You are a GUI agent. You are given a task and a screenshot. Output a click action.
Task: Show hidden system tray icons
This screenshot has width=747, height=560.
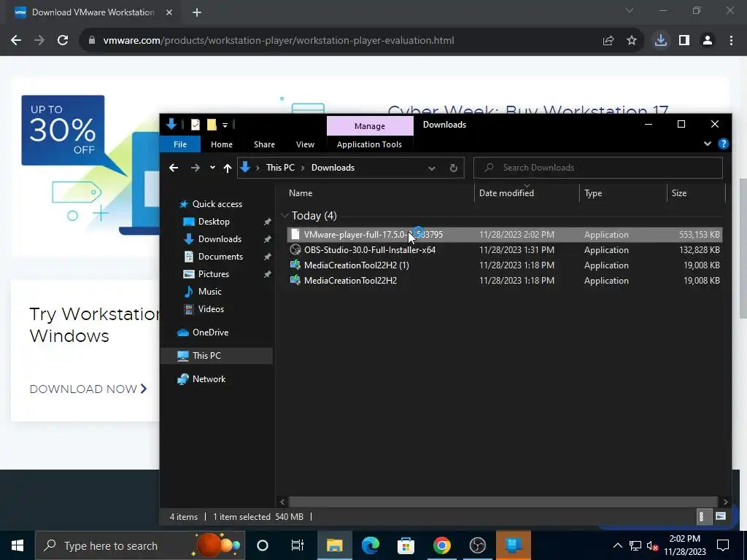(x=617, y=545)
